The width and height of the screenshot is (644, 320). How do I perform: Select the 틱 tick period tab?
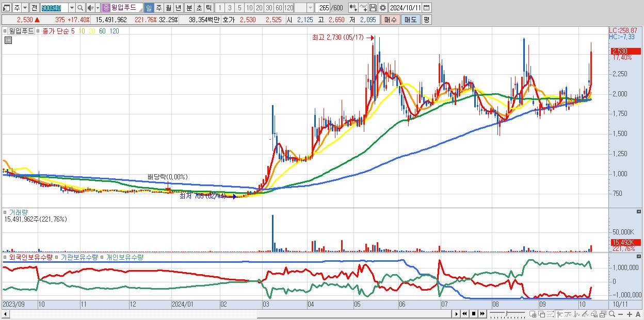pos(208,8)
